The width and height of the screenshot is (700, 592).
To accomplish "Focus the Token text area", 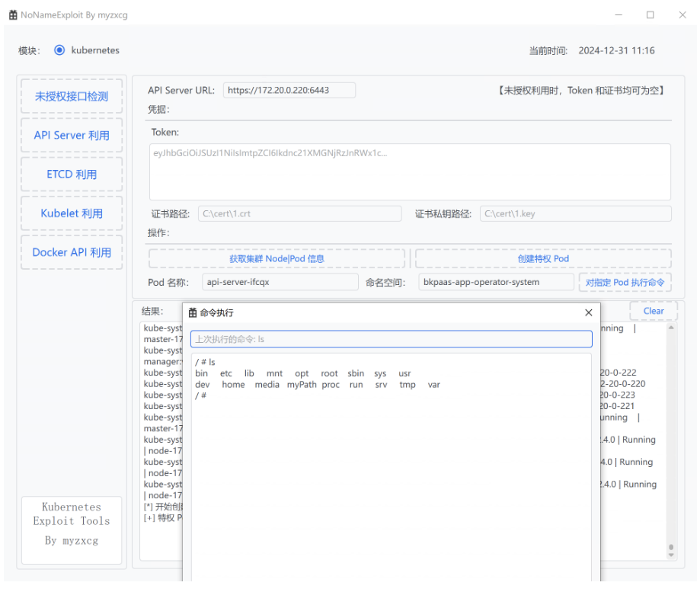I will coord(410,172).
